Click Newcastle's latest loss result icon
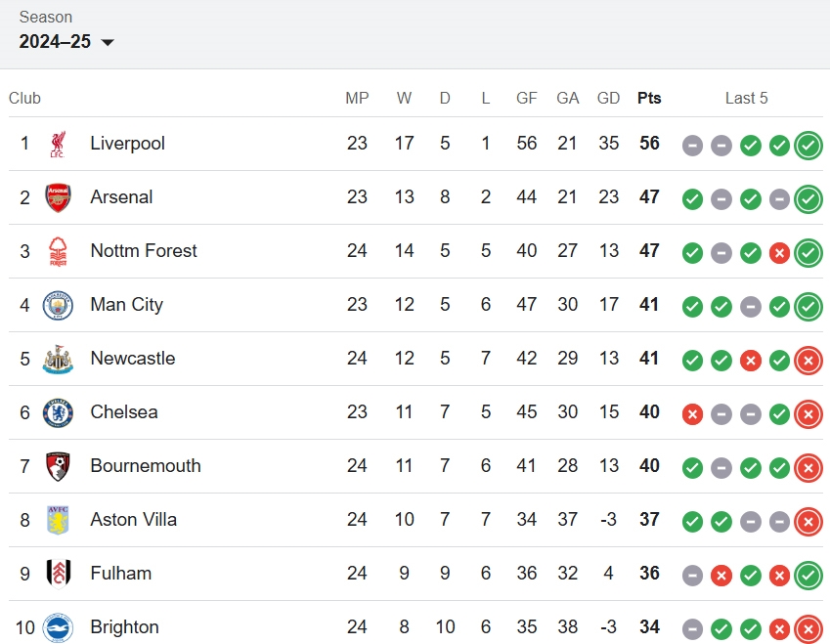Viewport: 830px width, 644px height. [x=808, y=361]
